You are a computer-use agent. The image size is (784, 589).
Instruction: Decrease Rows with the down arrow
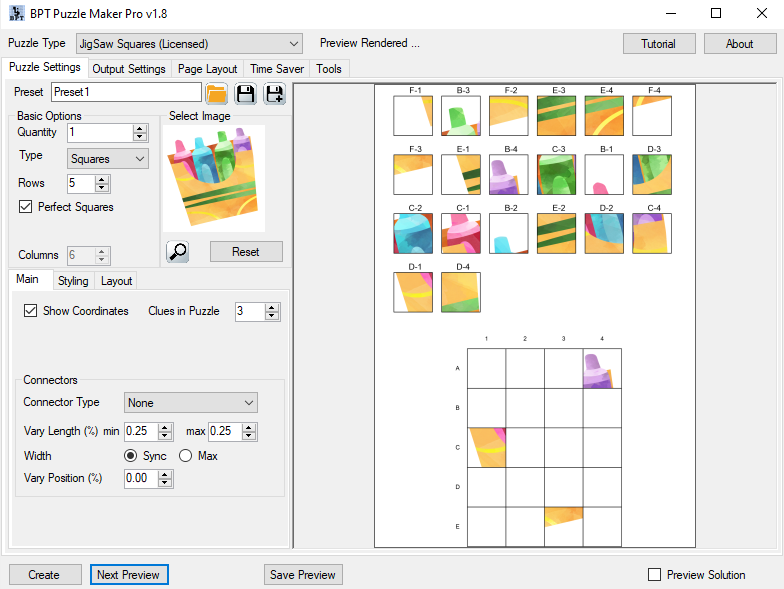pos(102,188)
